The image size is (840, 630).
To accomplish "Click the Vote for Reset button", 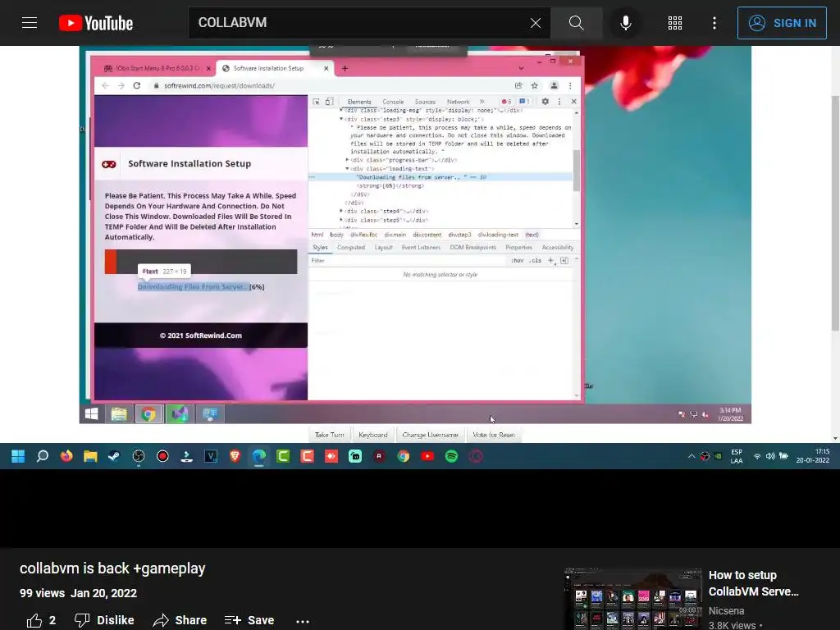I will (x=494, y=435).
